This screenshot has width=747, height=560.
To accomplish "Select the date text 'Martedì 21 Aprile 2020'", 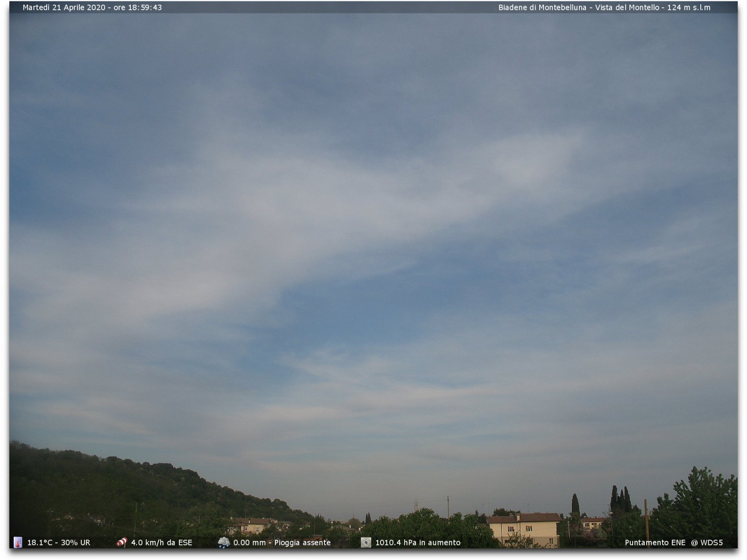I will coord(64,7).
